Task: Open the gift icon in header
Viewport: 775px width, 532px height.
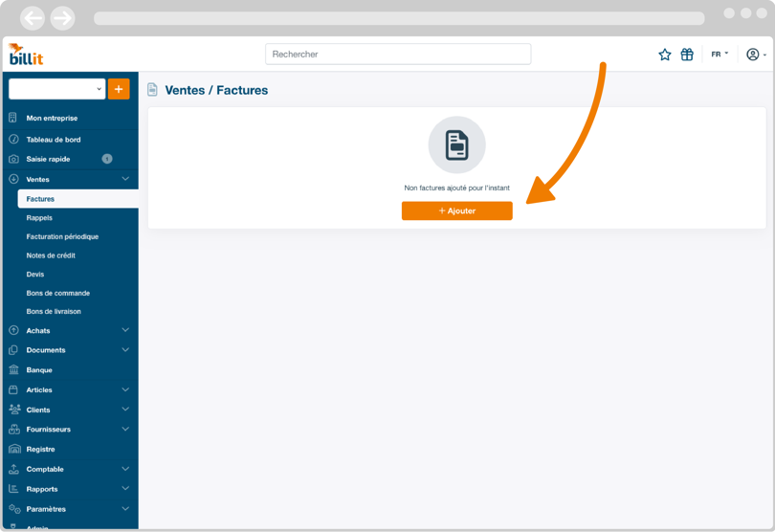Action: click(687, 55)
